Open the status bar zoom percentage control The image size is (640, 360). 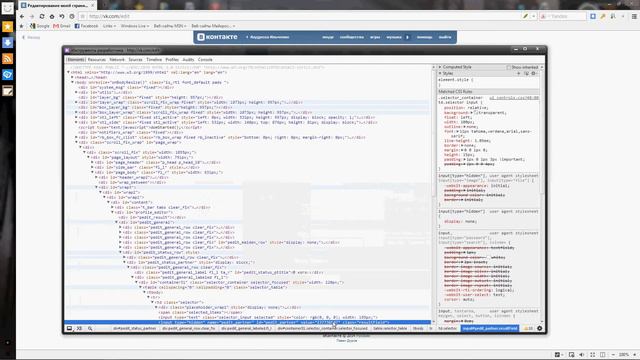[x=624, y=355]
